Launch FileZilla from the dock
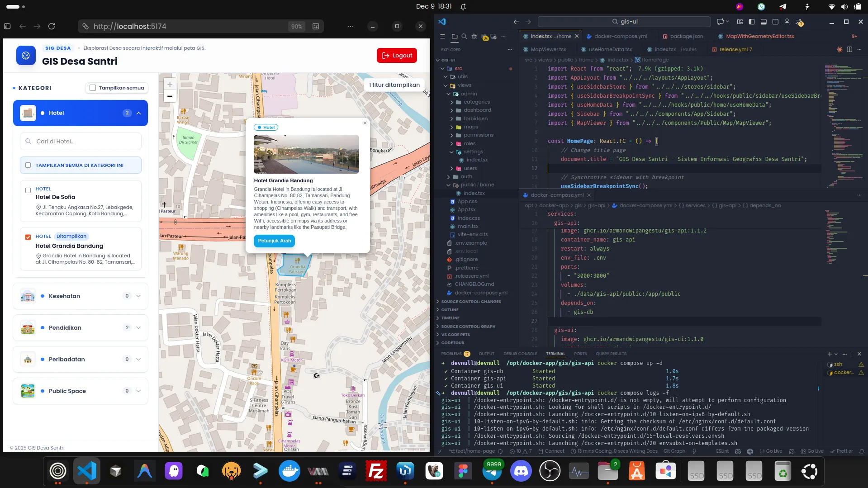This screenshot has height=488, width=868. point(376,471)
